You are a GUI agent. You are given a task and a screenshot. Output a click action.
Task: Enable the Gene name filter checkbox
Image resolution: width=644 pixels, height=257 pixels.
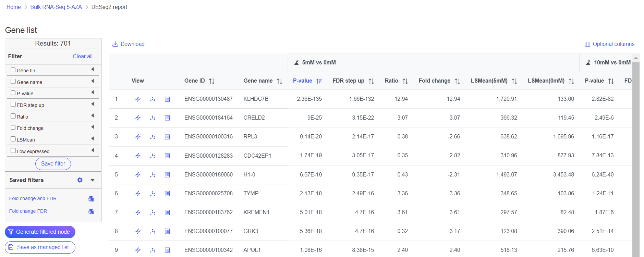13,82
